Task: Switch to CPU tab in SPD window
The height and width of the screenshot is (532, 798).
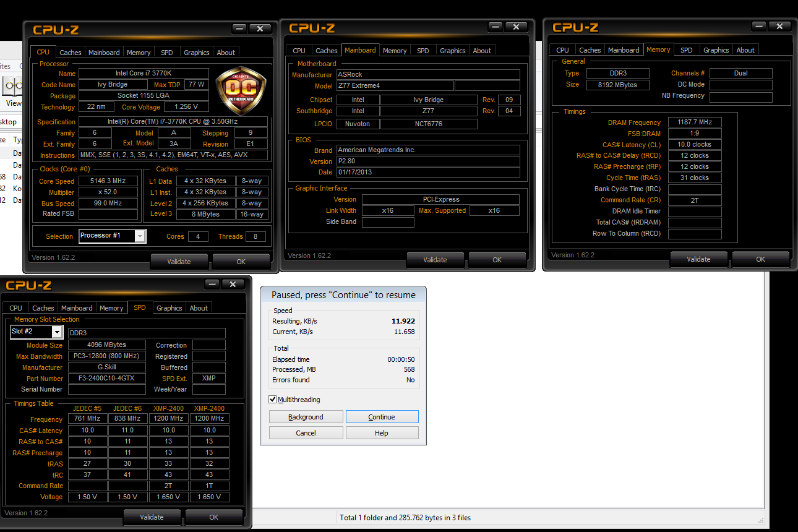Action: [16, 308]
